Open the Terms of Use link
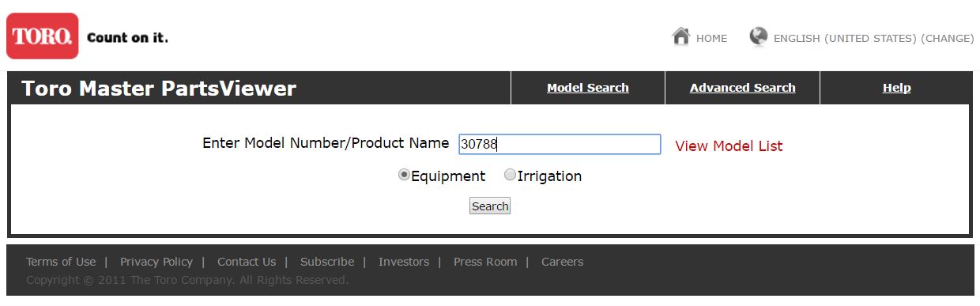The height and width of the screenshot is (306, 980). 61,262
